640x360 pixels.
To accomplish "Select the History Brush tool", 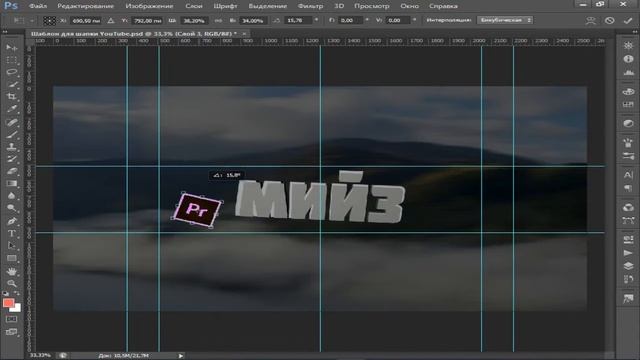I will click(x=11, y=159).
